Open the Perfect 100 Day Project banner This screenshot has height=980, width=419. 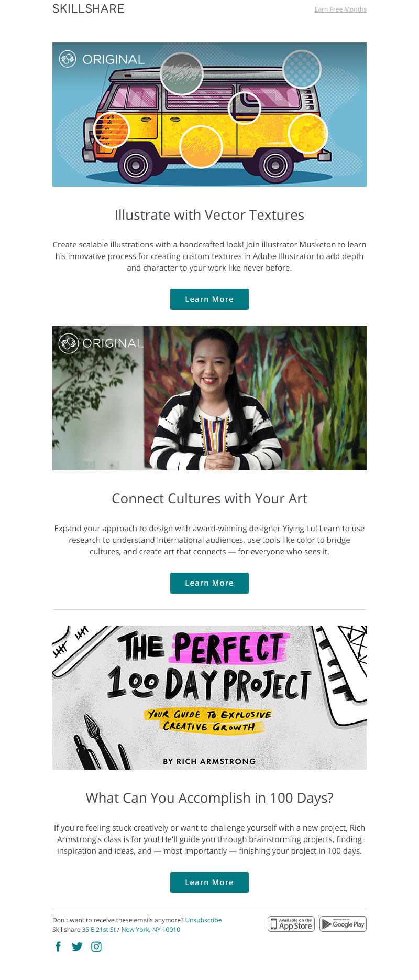(x=210, y=697)
